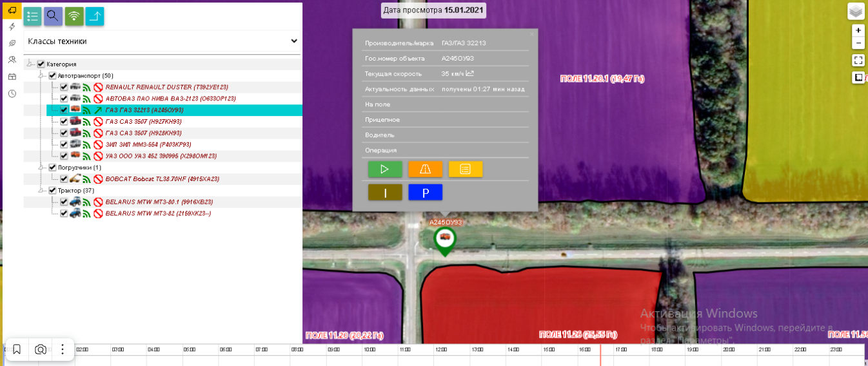Open the clock history tab in left sidebar
Image resolution: width=868 pixels, height=366 pixels.
click(x=12, y=93)
